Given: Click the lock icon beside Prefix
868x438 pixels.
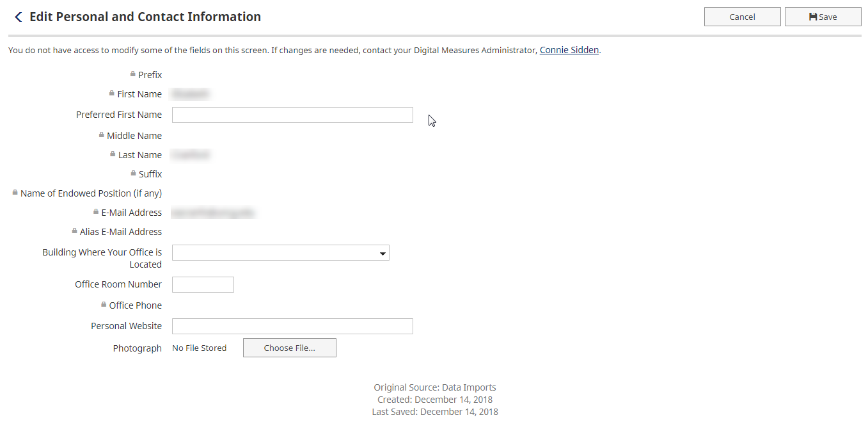Looking at the screenshot, I should point(133,74).
